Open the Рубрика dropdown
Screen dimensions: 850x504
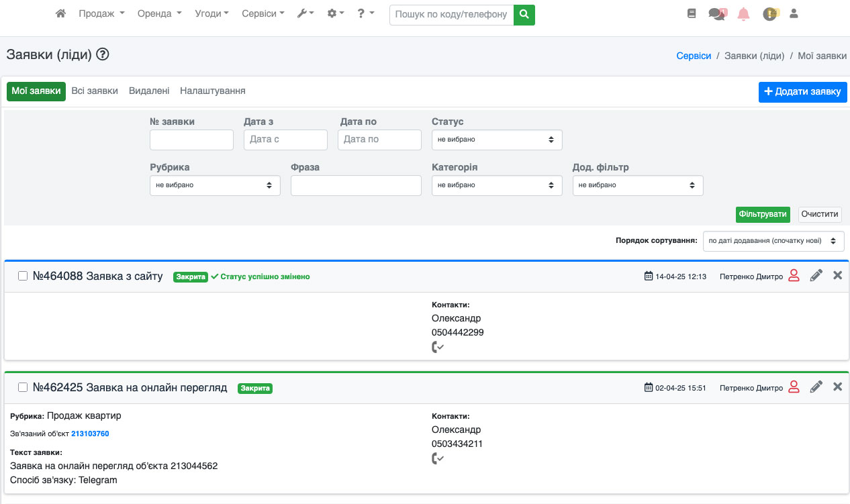[x=214, y=185]
